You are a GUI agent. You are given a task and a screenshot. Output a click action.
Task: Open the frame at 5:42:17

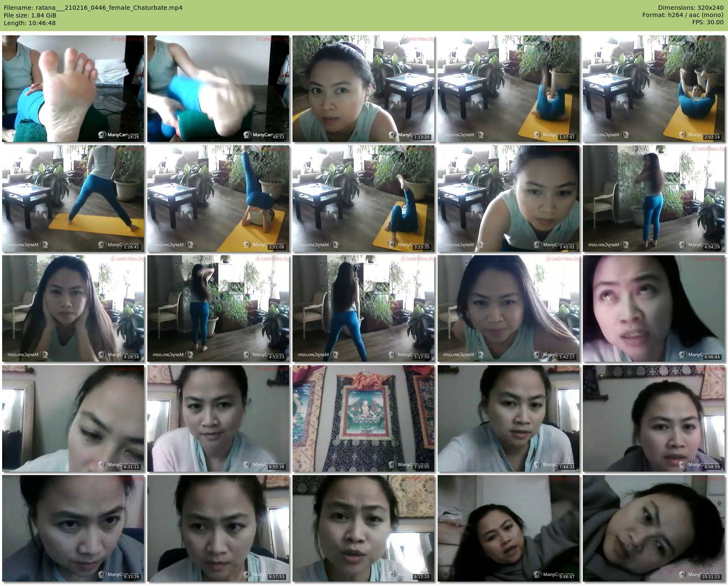coord(508,308)
